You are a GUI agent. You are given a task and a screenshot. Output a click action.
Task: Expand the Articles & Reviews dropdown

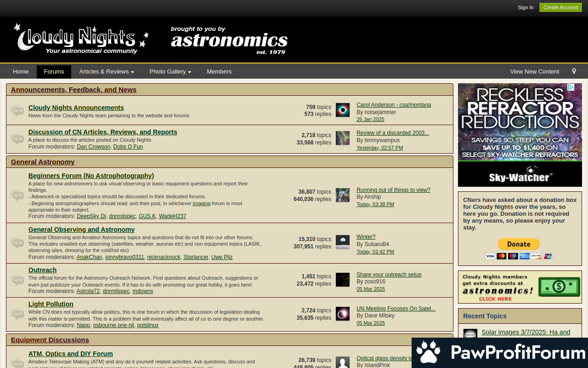pos(107,72)
